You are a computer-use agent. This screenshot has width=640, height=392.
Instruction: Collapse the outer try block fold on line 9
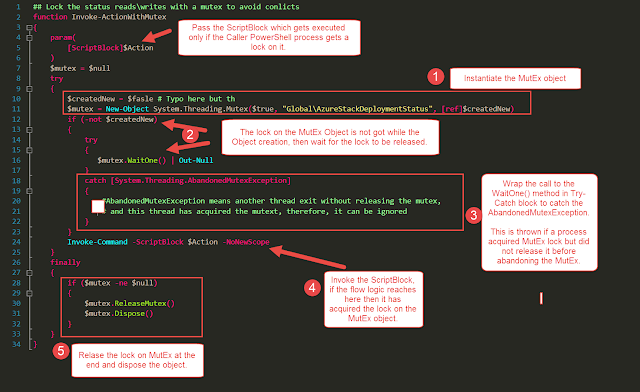point(29,89)
